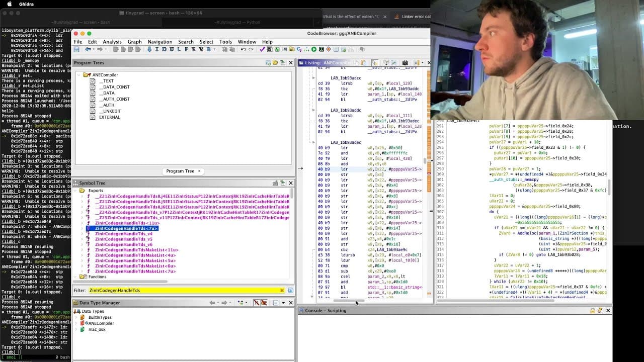Screen dimensions: 644x362
Task: Expand the ZinIrCodegenHandleTds_v4 symbol node
Action: pos(82,234)
